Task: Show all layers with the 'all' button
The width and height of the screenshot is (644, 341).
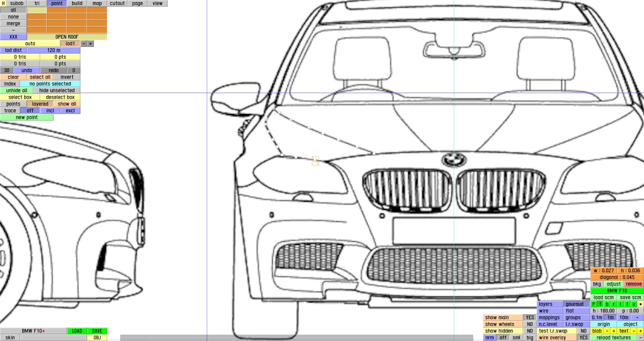Action: coord(13,10)
